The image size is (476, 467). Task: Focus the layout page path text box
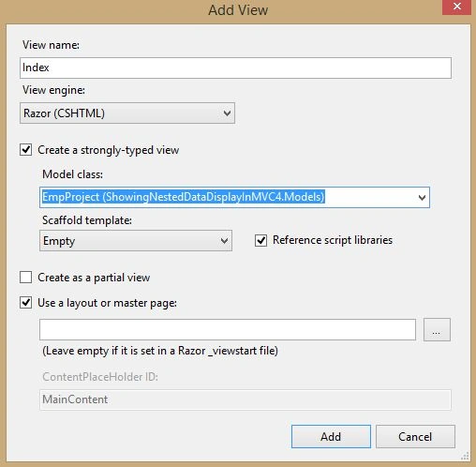pyautogui.click(x=228, y=329)
